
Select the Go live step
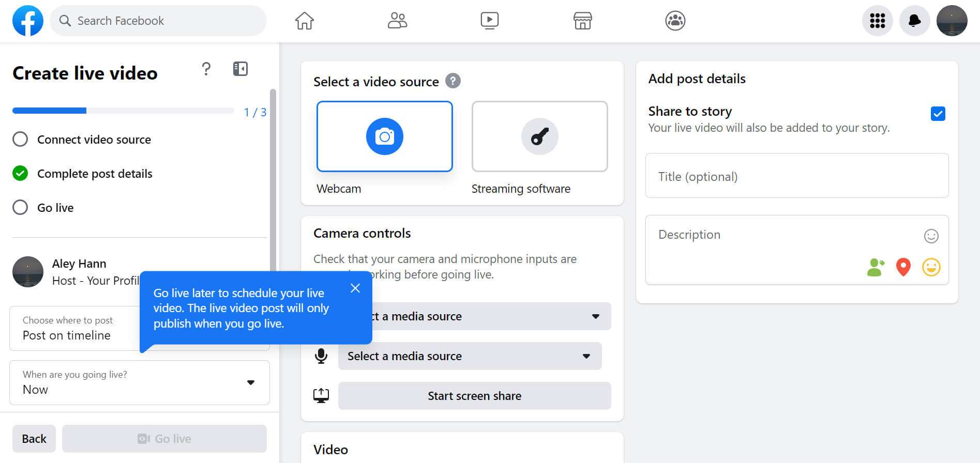43,208
